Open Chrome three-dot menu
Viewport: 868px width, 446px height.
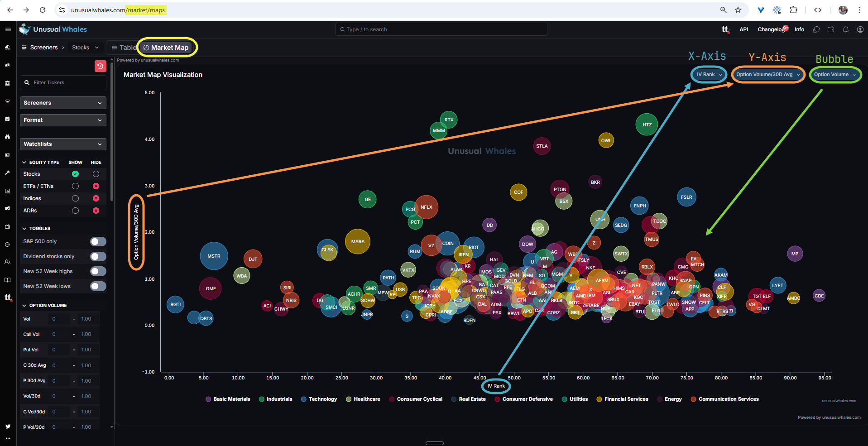tap(859, 10)
